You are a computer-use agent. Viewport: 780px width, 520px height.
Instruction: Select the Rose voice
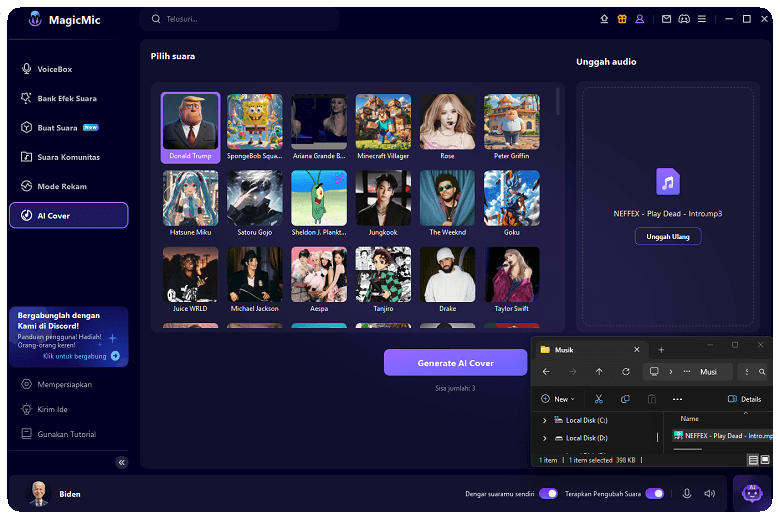[447, 127]
